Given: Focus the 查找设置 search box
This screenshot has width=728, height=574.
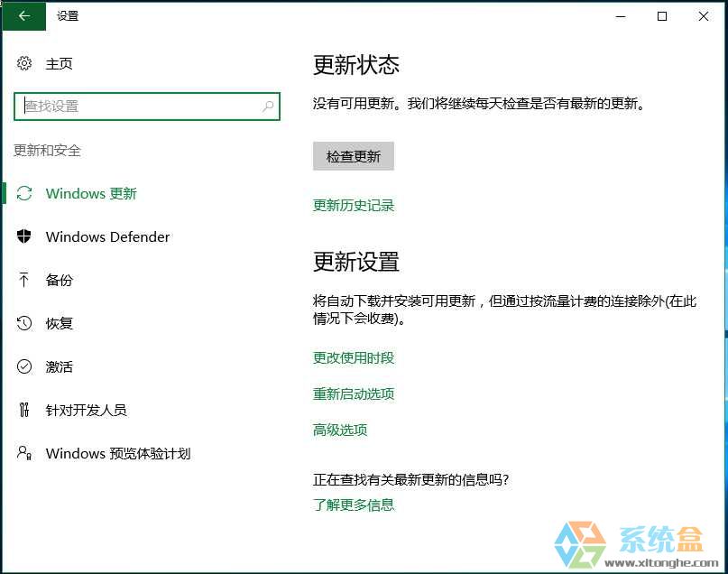Looking at the screenshot, I should pos(147,106).
